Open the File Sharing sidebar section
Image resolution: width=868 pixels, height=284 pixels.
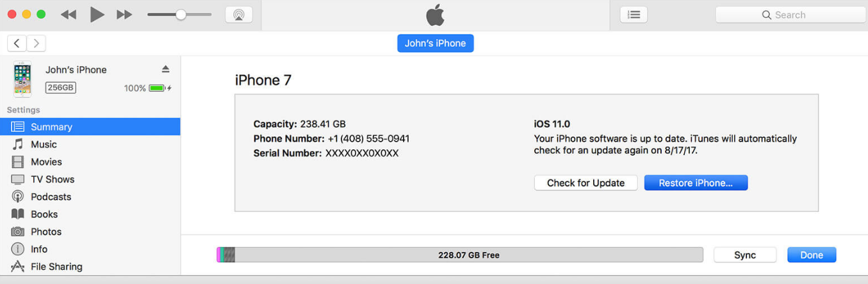click(x=90, y=266)
